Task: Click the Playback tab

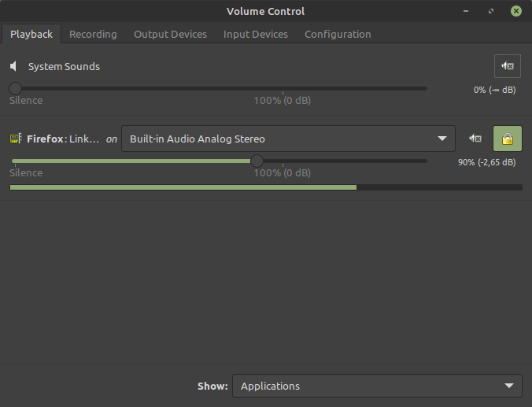Action: click(31, 34)
